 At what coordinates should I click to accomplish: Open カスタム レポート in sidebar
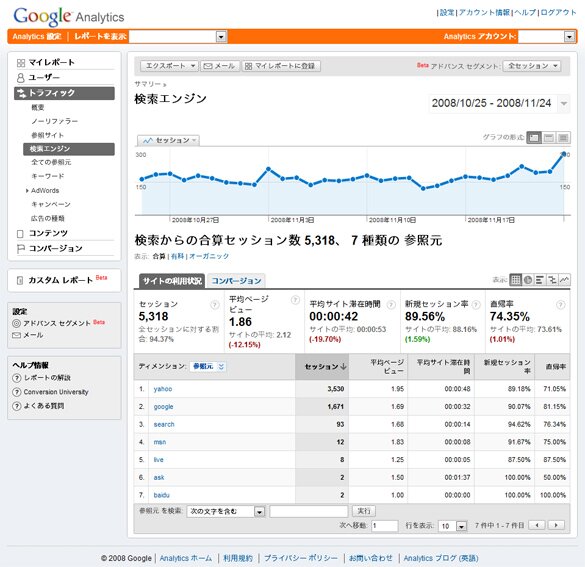pyautogui.click(x=60, y=280)
